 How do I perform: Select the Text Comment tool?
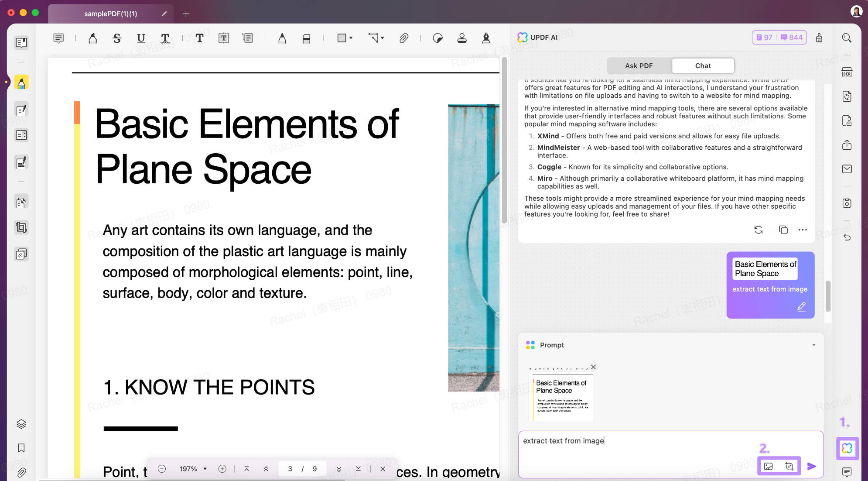tap(199, 38)
